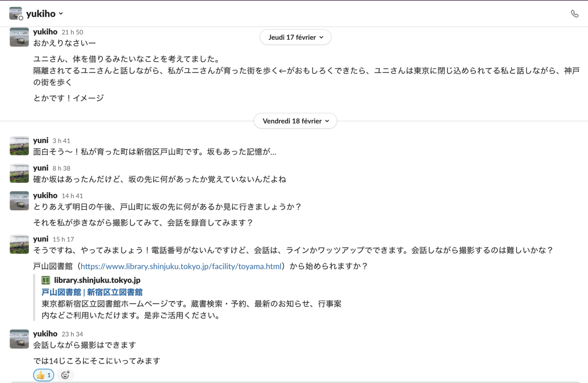Screen dimensions: 588x383
Task: Expand the Vendredi 18 février date picker
Action: [x=295, y=121]
